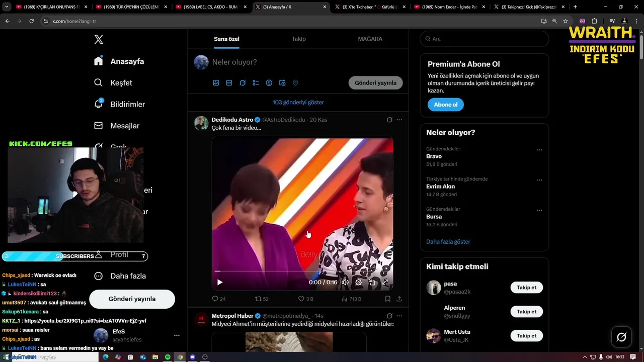Click the taskbar volume icon
Screen dimensions: 644x362
(609, 357)
